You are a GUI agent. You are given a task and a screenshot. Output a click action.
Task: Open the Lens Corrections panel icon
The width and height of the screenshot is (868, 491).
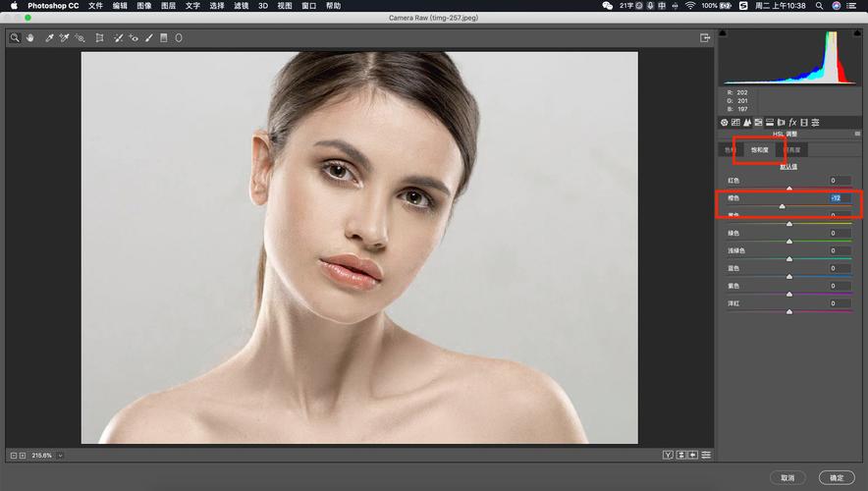click(x=781, y=123)
